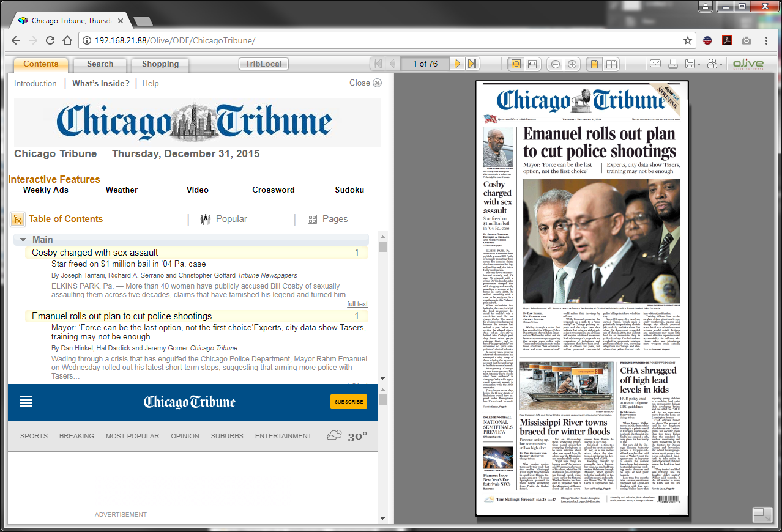Switch to fit-to-width view
The width and height of the screenshot is (782, 532).
[x=532, y=64]
